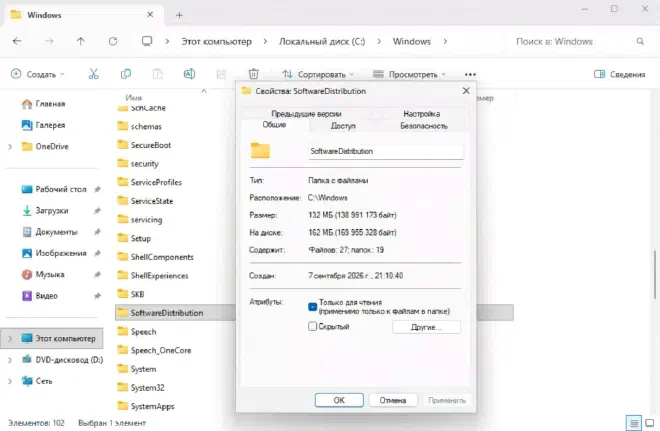Cut selected item with scissors icon
660x431 pixels.
93,74
